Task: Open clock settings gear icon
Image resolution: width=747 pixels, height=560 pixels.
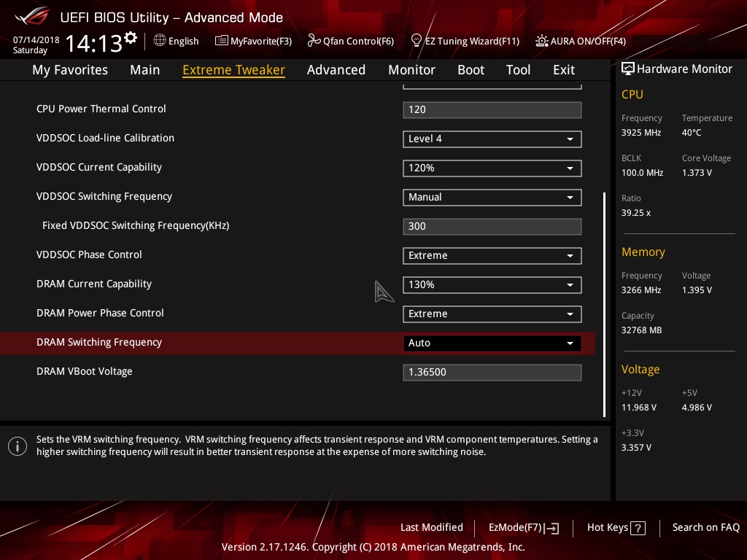Action: point(131,38)
